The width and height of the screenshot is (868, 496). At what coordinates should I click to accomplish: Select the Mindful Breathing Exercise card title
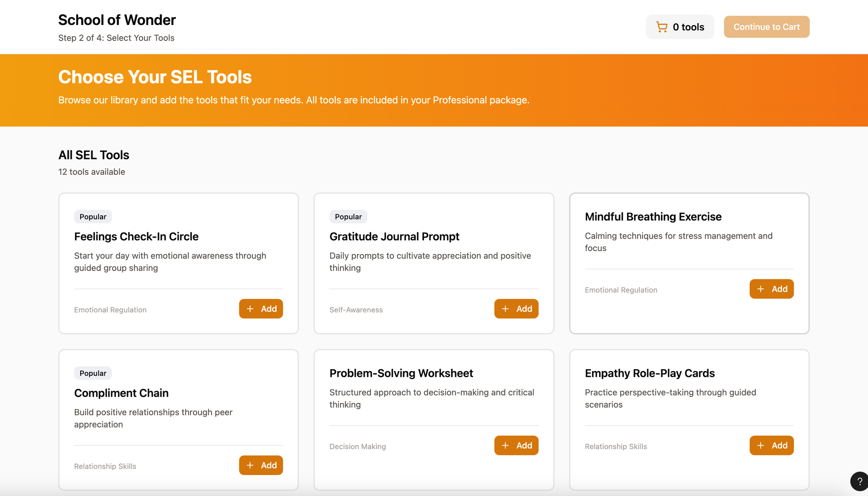coord(653,217)
